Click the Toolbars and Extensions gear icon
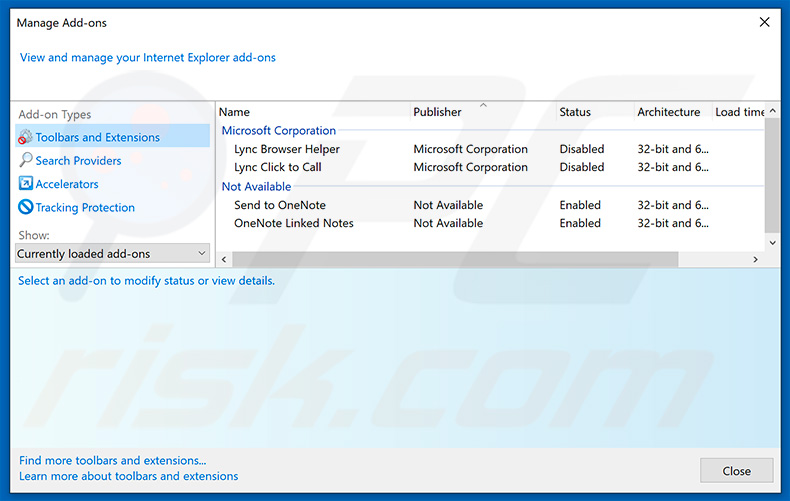Viewport: 790px width, 501px height. tap(25, 137)
